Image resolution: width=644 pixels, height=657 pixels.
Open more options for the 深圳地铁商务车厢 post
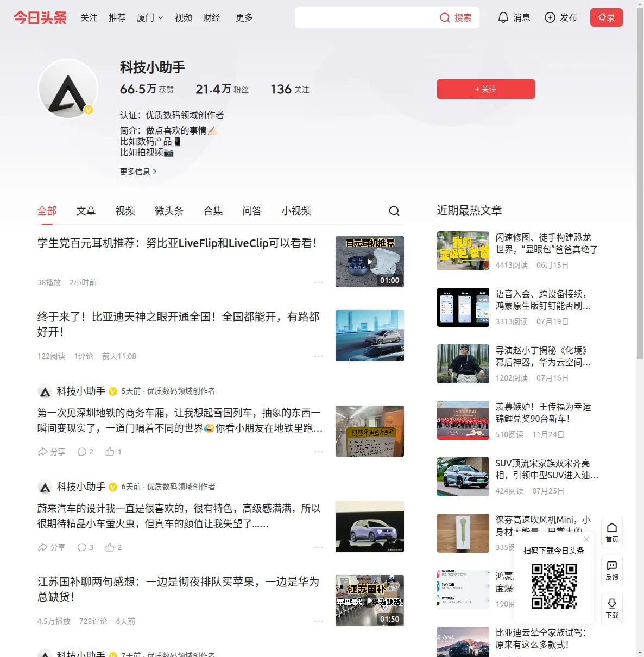click(x=319, y=452)
